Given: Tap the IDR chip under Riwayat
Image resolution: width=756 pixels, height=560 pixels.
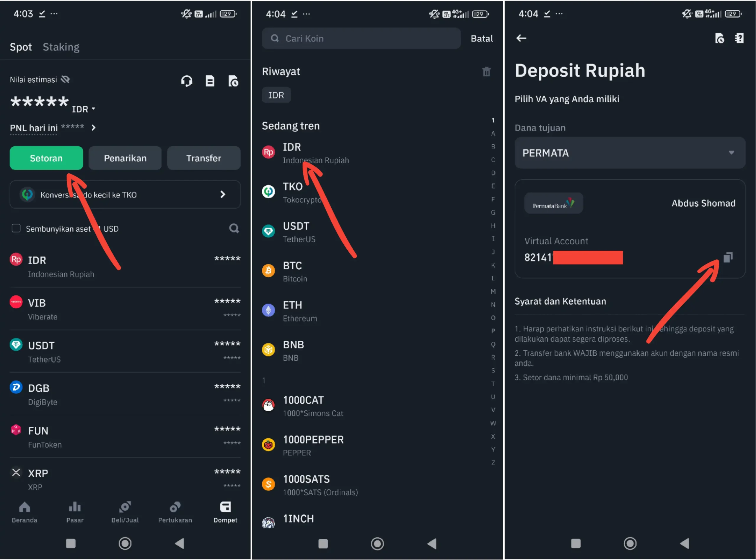Looking at the screenshot, I should tap(276, 95).
